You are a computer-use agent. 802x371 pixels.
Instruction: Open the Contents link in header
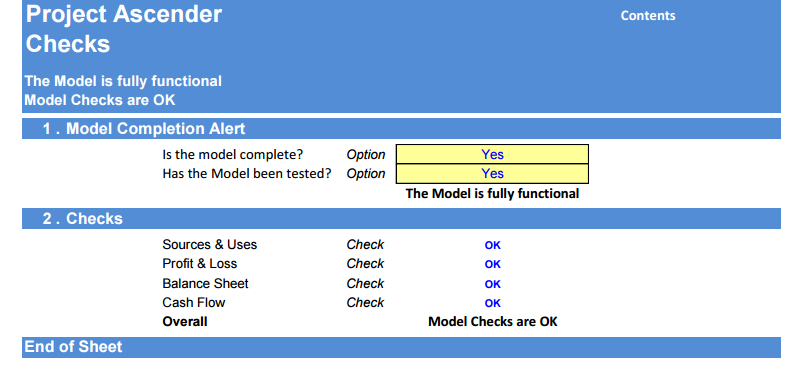point(648,16)
